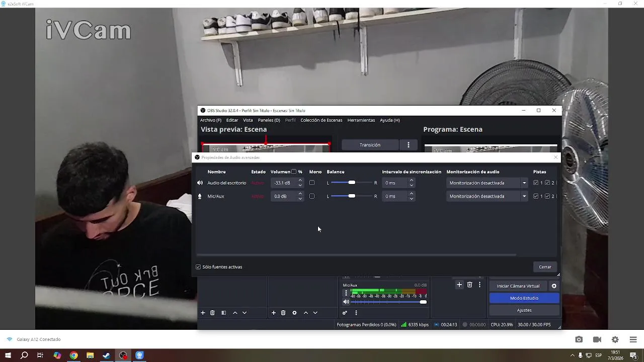Enable Mono for Mic/Aux
Viewport: 644px width, 362px height.
pyautogui.click(x=312, y=197)
